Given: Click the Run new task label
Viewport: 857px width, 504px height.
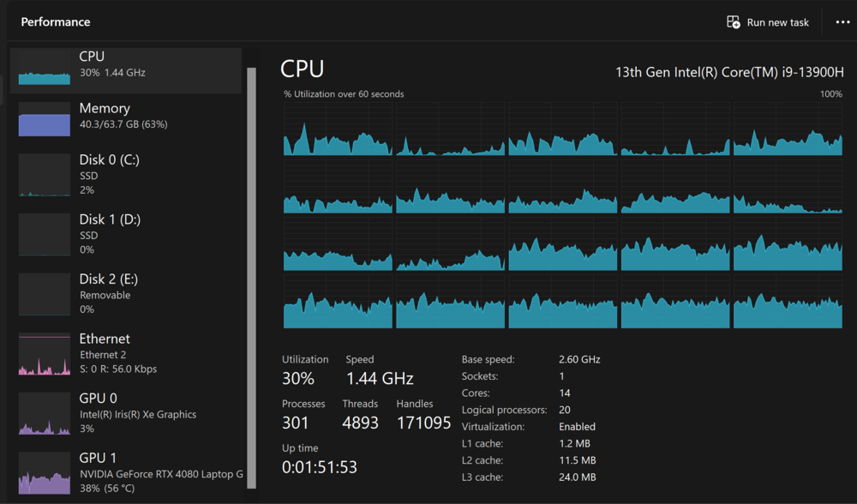Looking at the screenshot, I should coord(777,22).
